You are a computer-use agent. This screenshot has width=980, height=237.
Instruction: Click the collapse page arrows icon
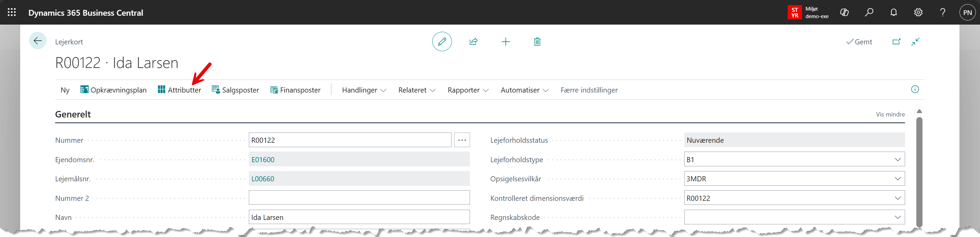[915, 42]
